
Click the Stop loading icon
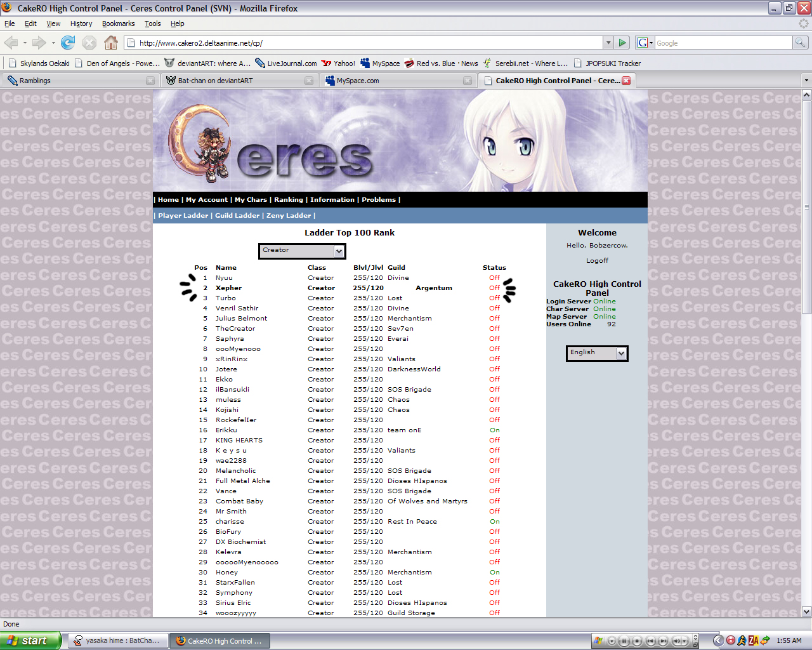(89, 43)
